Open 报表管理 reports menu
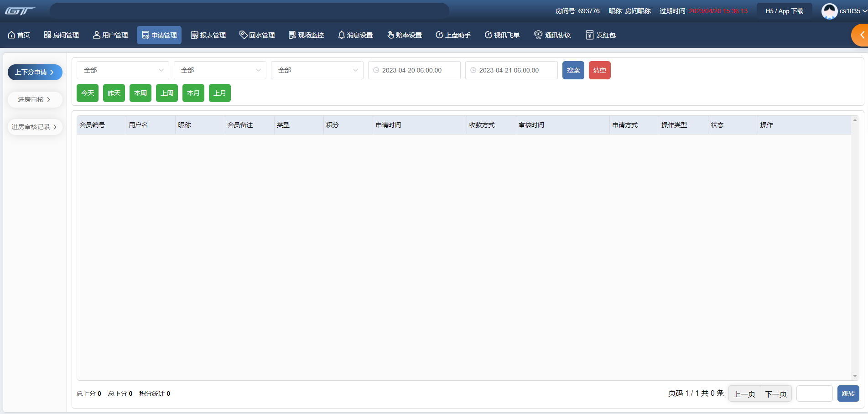The height and width of the screenshot is (414, 868). tap(208, 35)
